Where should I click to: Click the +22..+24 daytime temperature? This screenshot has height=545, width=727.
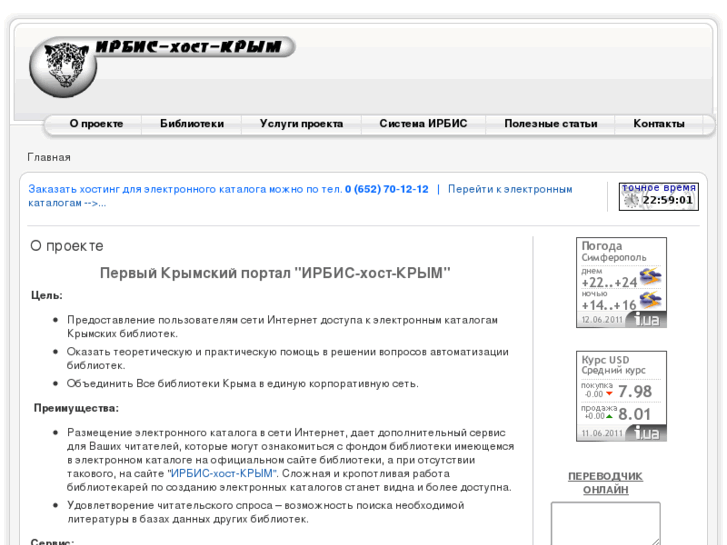click(x=609, y=282)
